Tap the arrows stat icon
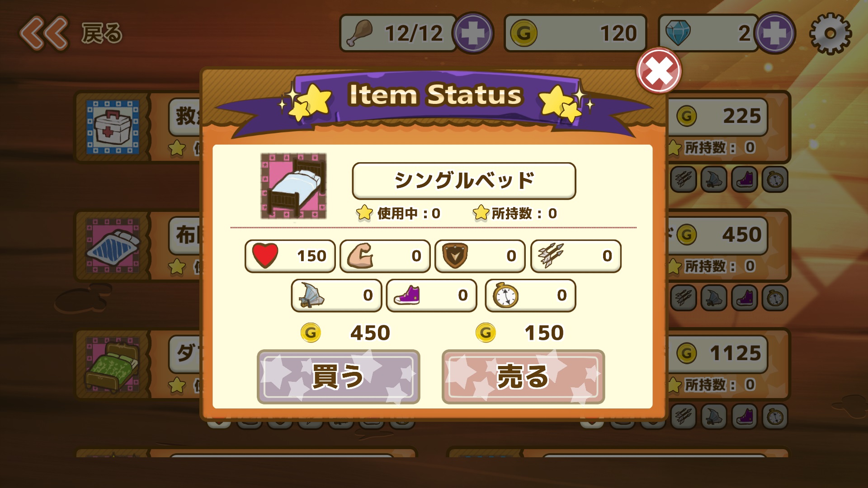This screenshot has width=868, height=488. [551, 256]
